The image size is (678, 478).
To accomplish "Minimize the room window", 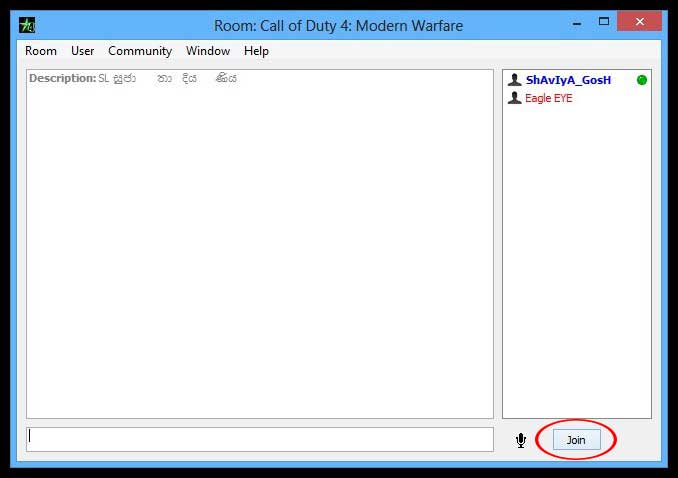I will click(x=576, y=24).
